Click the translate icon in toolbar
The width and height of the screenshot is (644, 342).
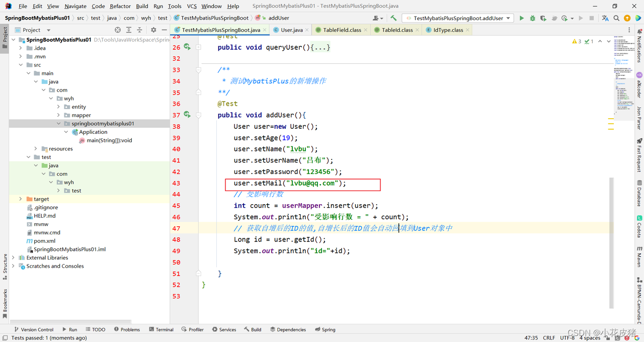coord(606,18)
